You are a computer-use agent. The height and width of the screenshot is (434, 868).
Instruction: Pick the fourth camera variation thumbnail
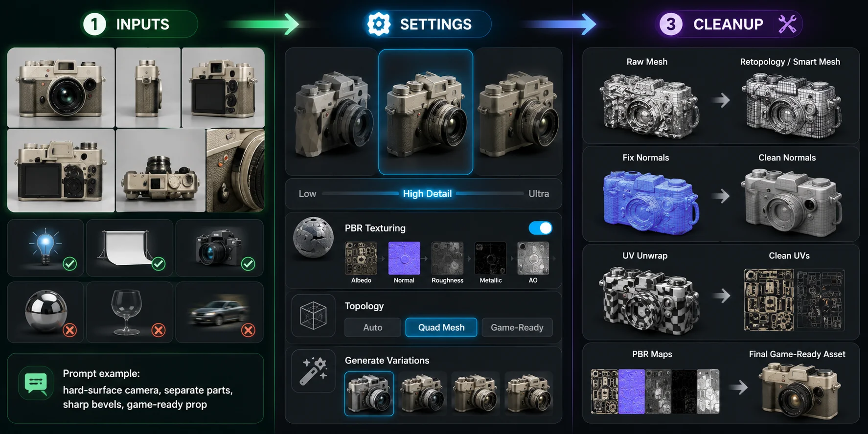coord(529,394)
